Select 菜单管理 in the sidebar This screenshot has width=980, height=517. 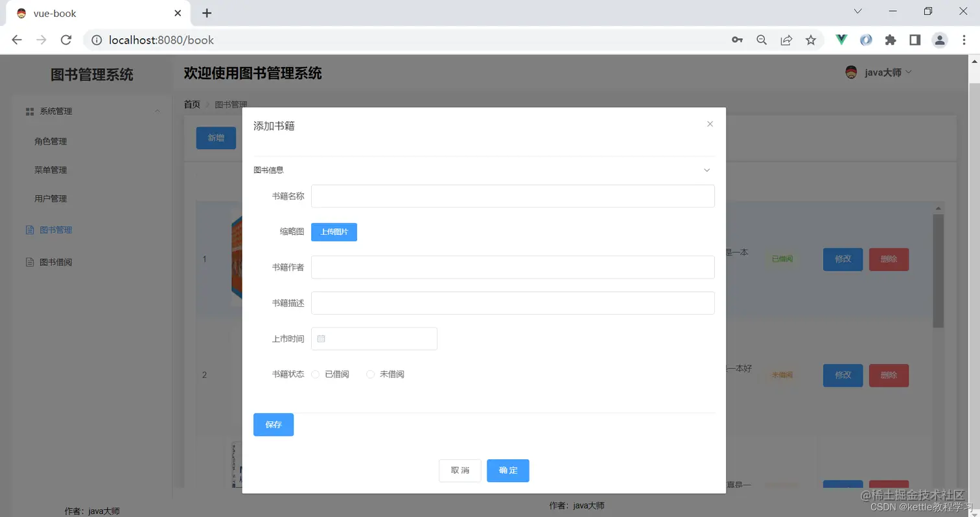click(52, 169)
